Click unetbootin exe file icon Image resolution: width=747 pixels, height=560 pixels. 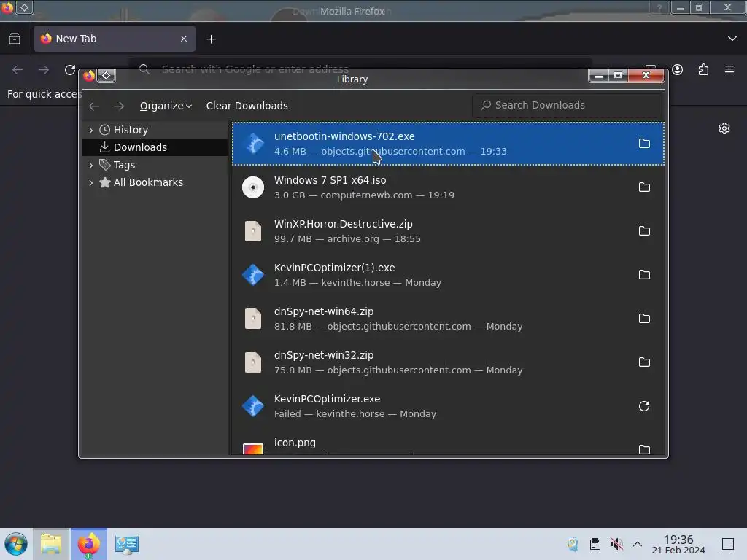tap(253, 144)
